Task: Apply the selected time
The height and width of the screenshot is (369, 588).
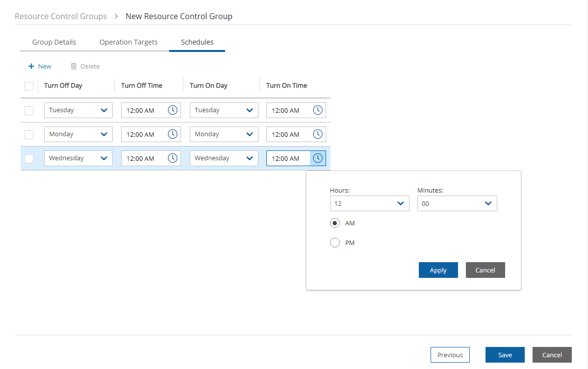Action: tap(438, 270)
